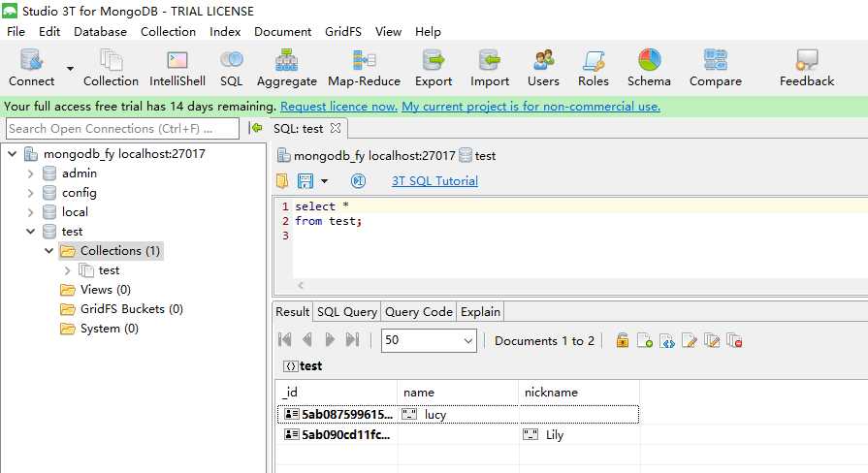The image size is (868, 473).
Task: Click the edit document pencil icon
Action: click(x=690, y=340)
